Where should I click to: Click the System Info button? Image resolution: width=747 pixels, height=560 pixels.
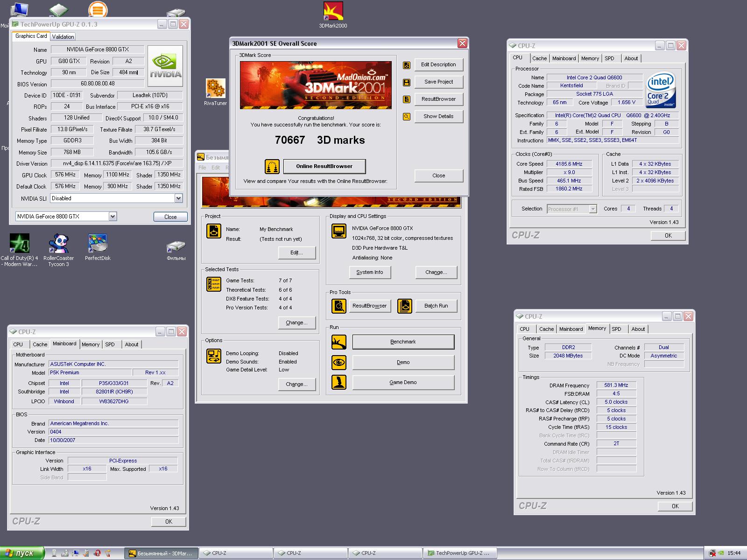click(370, 273)
